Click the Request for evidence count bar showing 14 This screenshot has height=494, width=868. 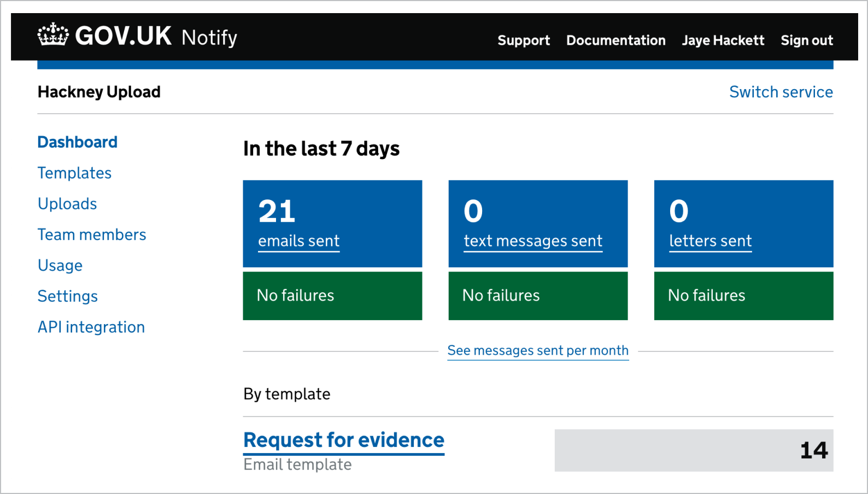click(694, 450)
